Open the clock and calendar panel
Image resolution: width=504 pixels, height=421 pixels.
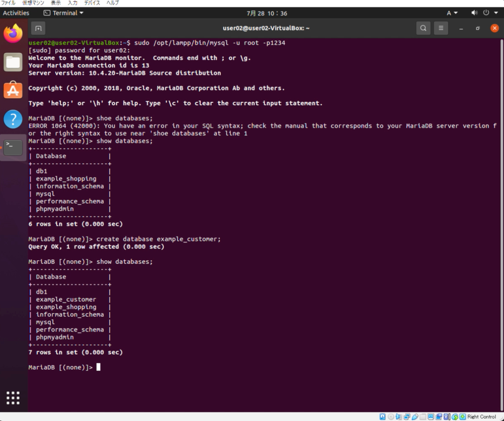point(267,13)
